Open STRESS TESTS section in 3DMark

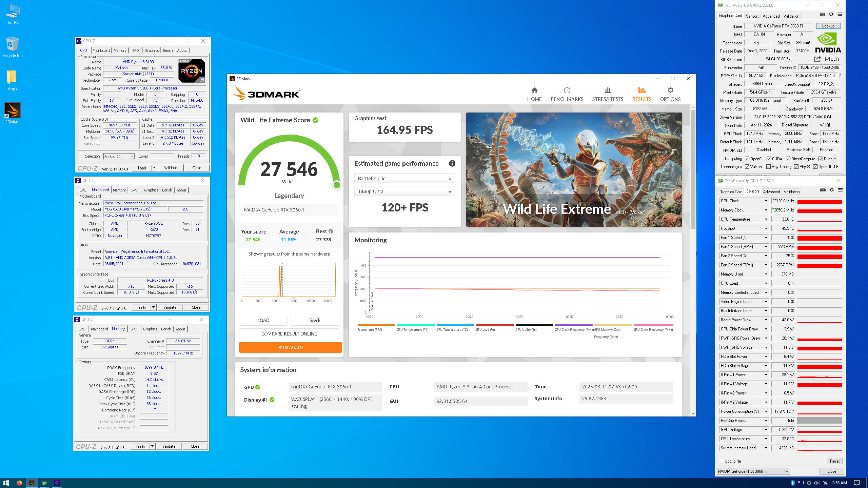(608, 94)
